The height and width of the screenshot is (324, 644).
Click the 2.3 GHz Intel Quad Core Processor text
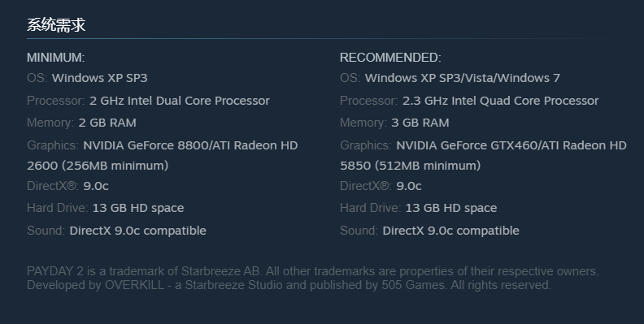[x=501, y=101]
